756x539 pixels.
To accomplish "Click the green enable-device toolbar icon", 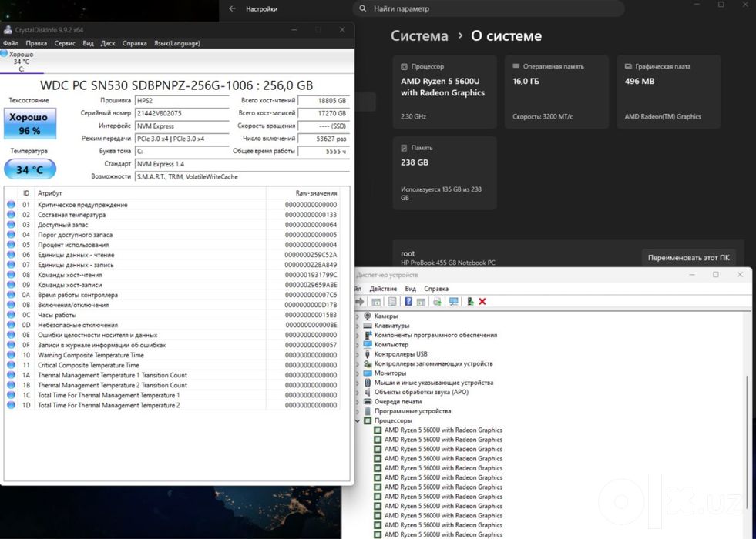I will [470, 302].
